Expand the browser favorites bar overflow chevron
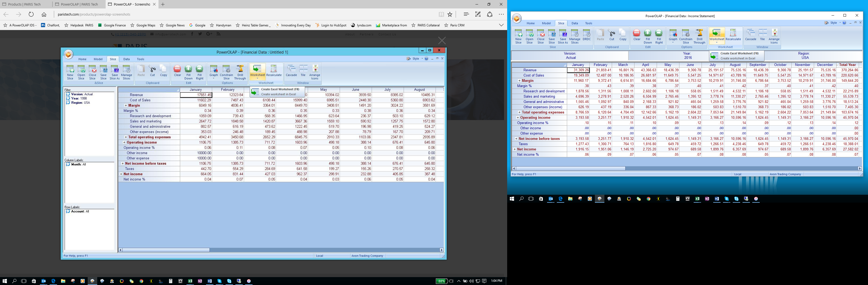This screenshot has height=285, width=868. pos(501,25)
